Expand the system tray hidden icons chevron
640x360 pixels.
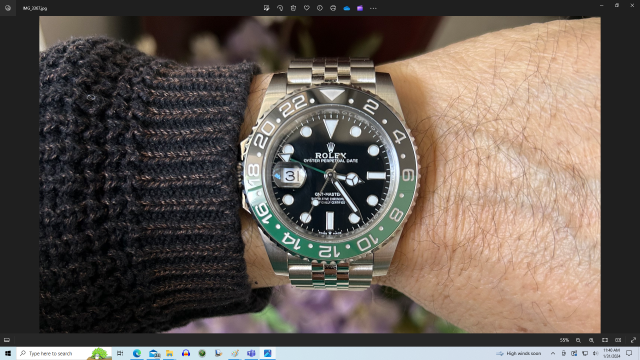click(x=553, y=353)
